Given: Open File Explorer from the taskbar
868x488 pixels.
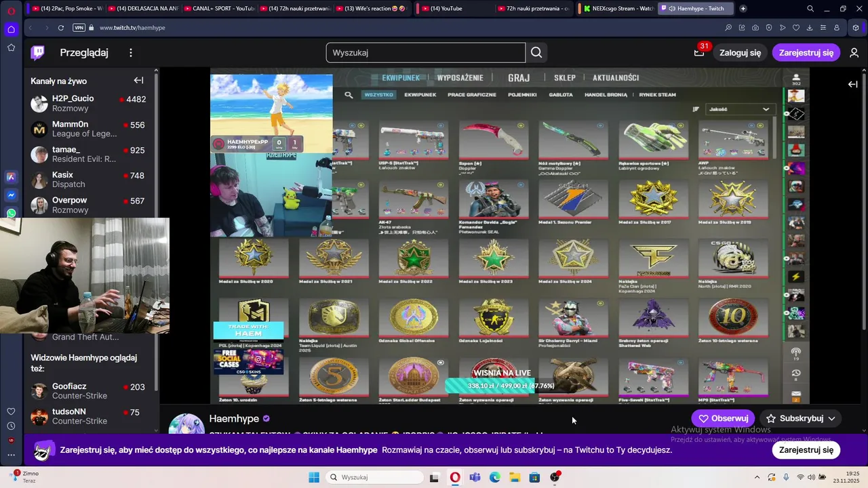Looking at the screenshot, I should tap(515, 477).
